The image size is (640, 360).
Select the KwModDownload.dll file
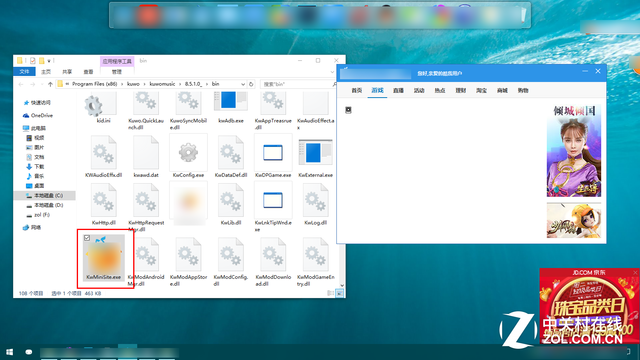(x=273, y=262)
